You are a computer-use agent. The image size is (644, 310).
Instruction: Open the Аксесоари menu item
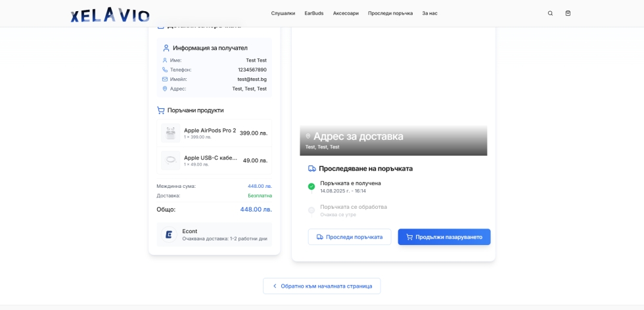(x=346, y=13)
